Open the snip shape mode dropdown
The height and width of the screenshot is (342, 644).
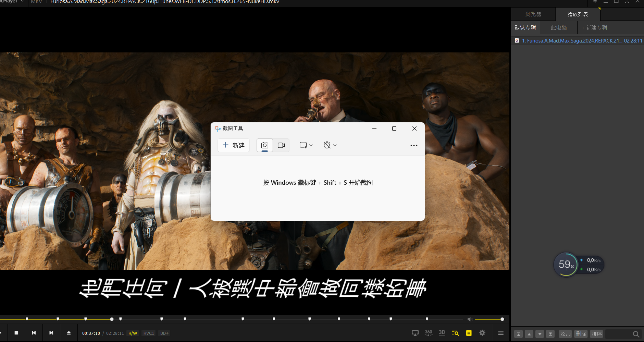pyautogui.click(x=306, y=145)
